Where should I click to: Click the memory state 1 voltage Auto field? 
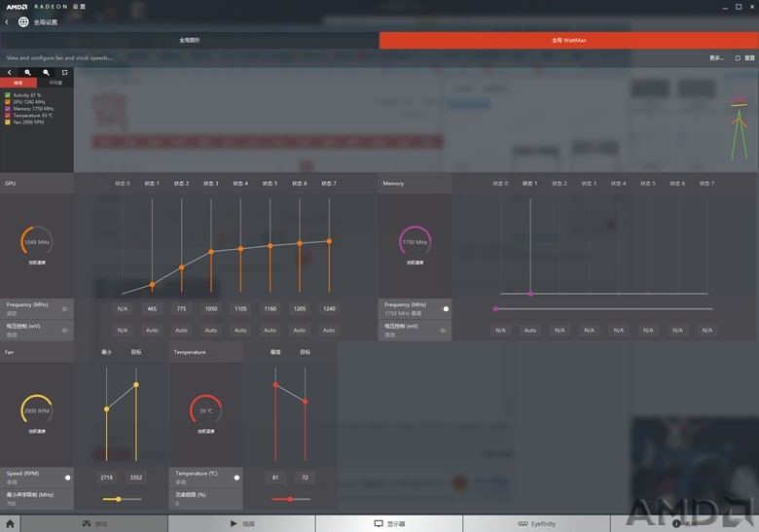pyautogui.click(x=530, y=331)
